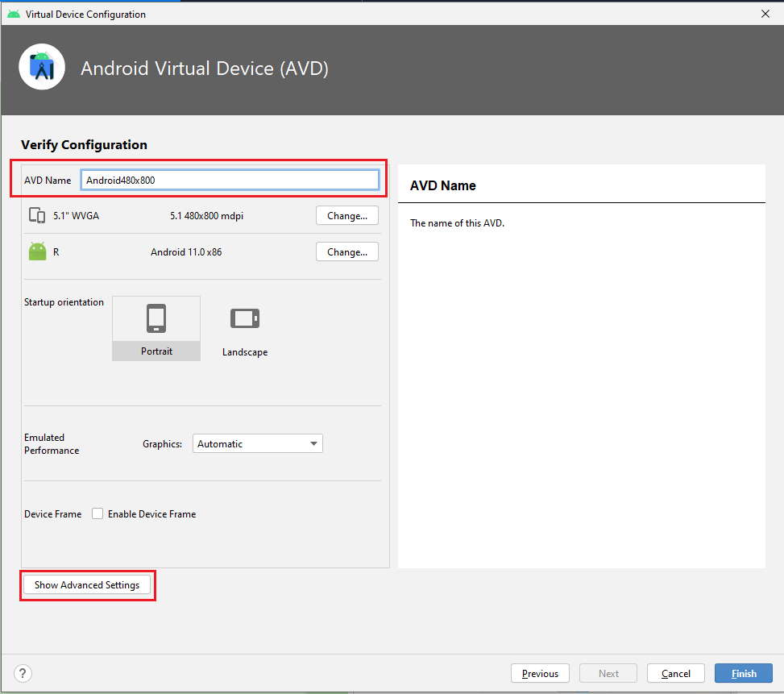Image resolution: width=784 pixels, height=694 pixels.
Task: Click the green Android icon beside R
Action: 38,251
